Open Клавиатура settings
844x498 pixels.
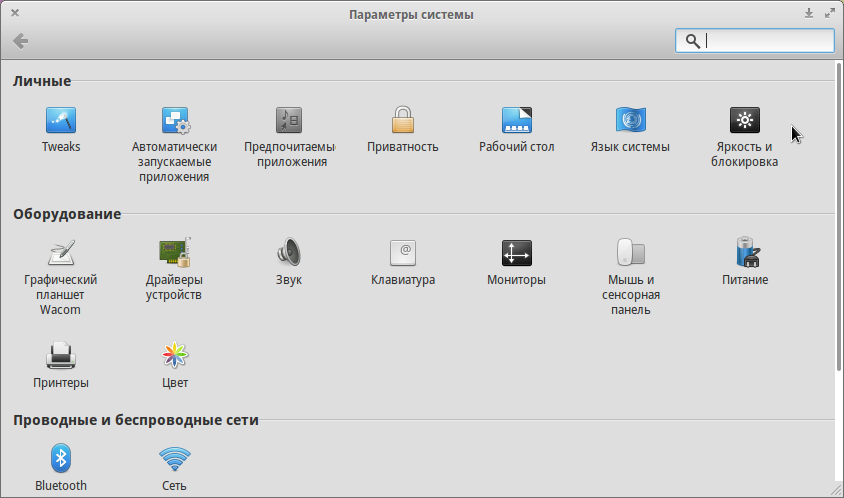403,252
